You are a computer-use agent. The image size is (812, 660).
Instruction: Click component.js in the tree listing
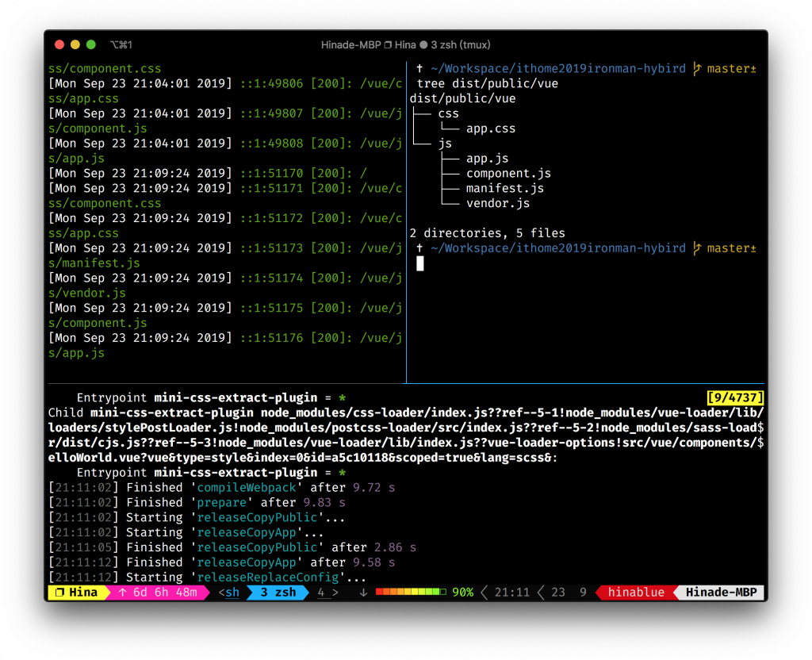[x=508, y=174]
